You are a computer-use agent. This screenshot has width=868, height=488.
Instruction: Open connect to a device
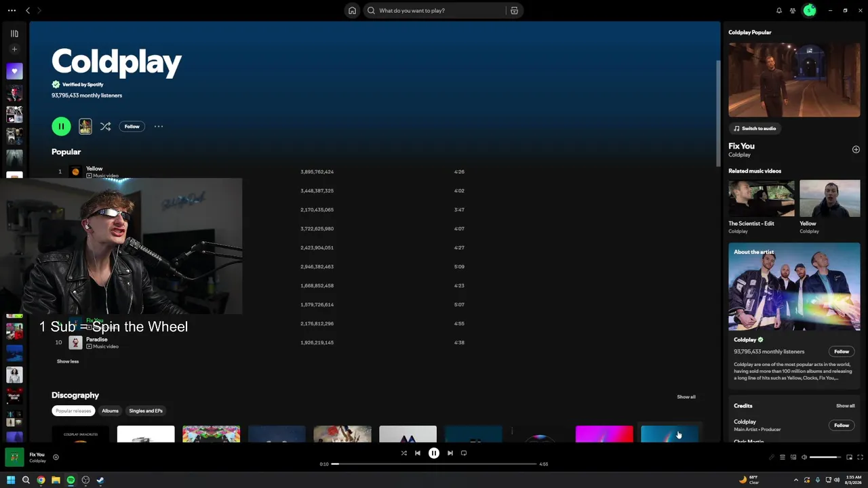(793, 457)
